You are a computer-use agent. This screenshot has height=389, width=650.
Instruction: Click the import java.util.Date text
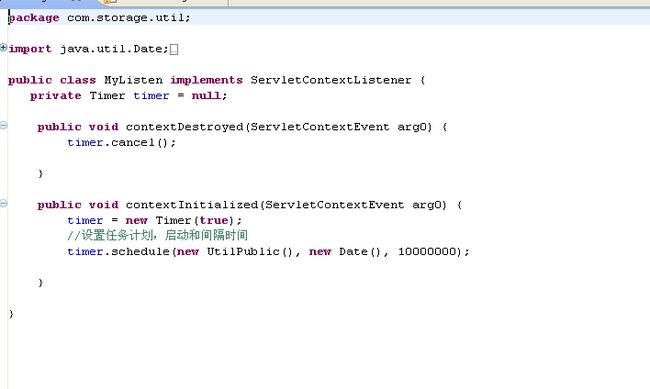[x=89, y=49]
